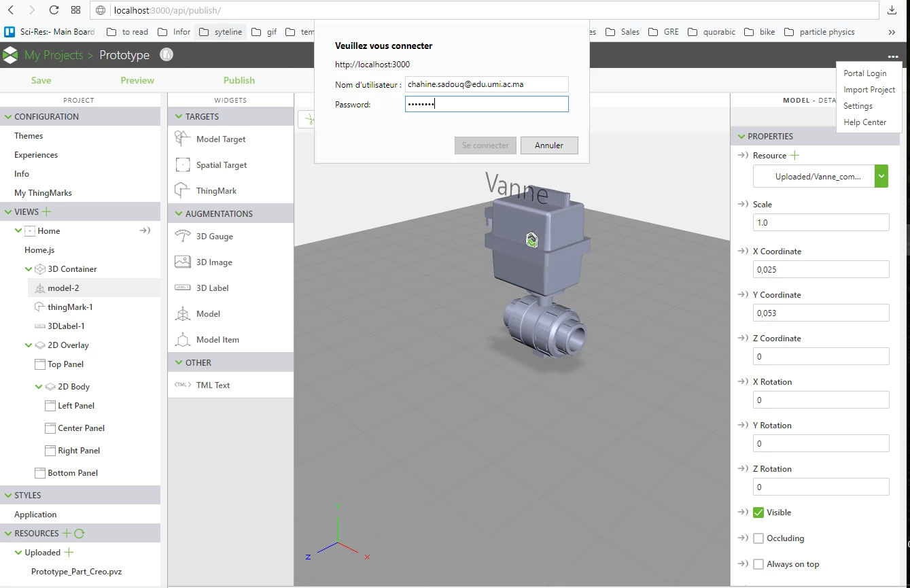The height and width of the screenshot is (588, 910).
Task: Open Portal Login menu entry
Action: 864,73
